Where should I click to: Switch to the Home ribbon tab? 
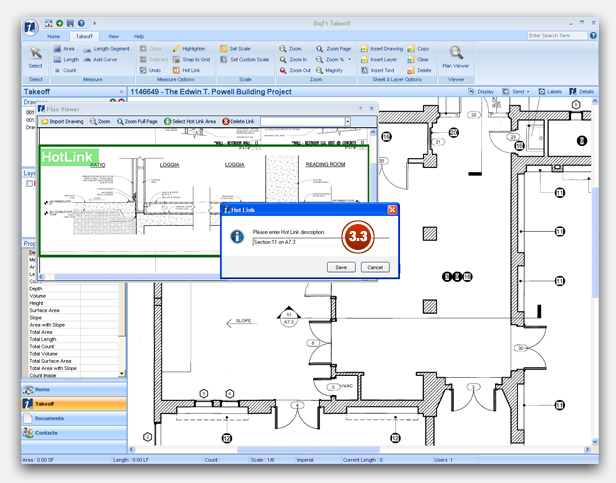point(53,36)
